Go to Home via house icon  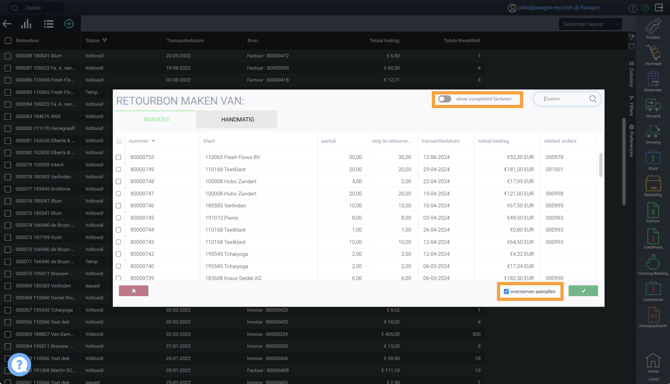coord(652,361)
